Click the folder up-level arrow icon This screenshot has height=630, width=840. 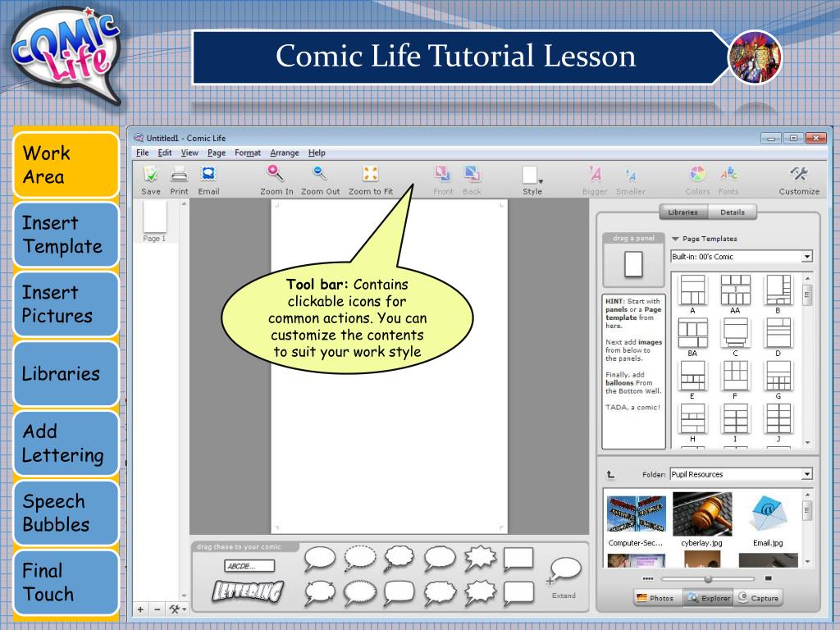tap(610, 475)
